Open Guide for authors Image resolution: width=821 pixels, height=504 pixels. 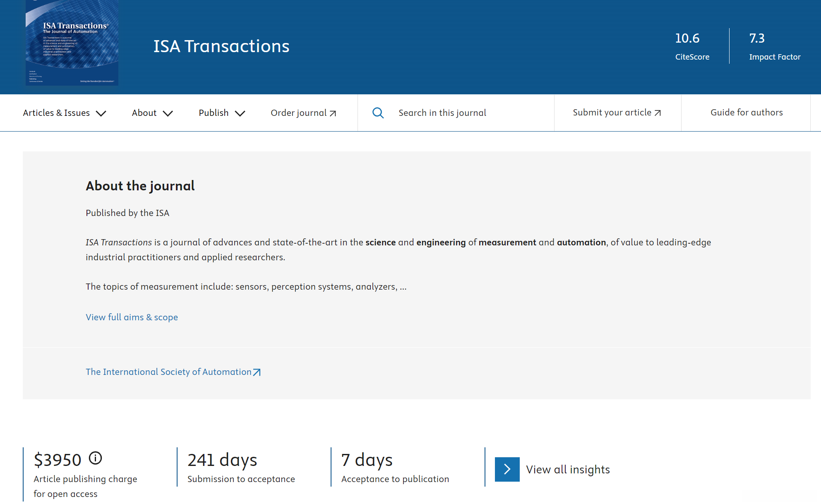click(x=746, y=113)
